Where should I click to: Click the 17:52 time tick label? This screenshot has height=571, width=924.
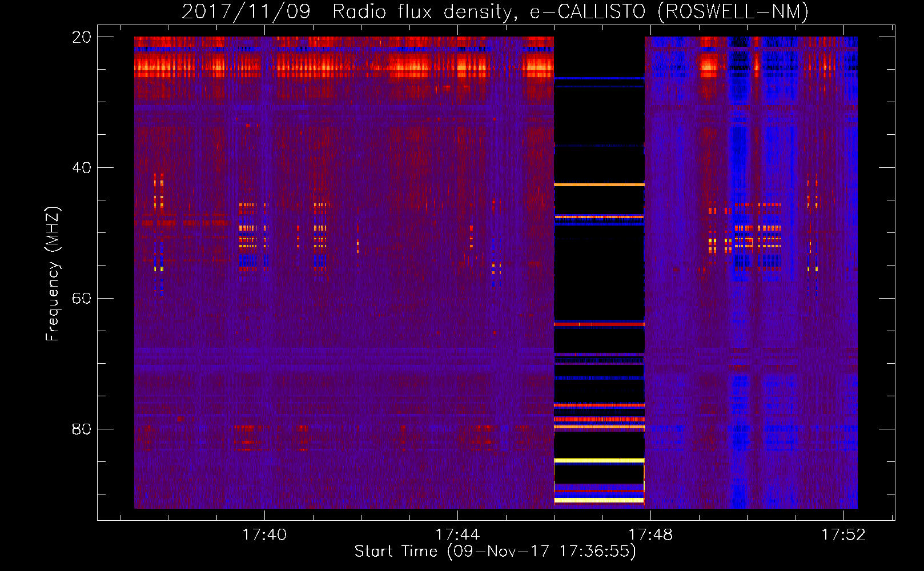coord(843,534)
